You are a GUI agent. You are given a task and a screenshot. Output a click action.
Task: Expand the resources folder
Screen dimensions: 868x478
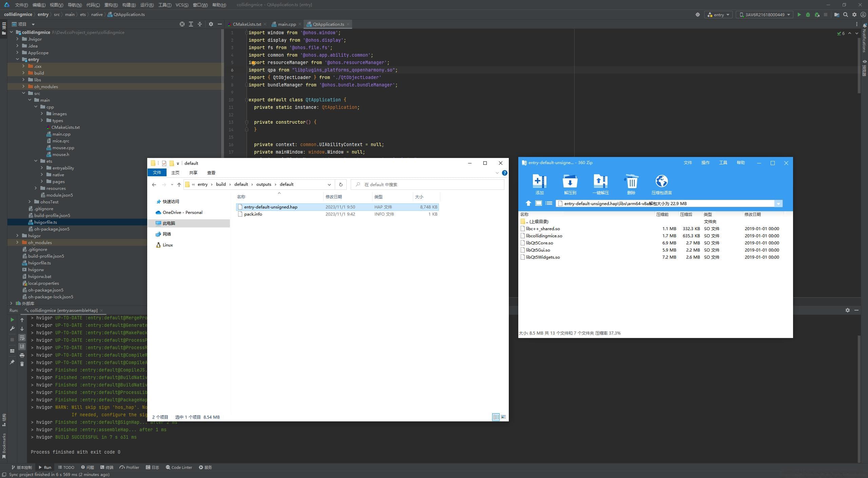coord(36,188)
